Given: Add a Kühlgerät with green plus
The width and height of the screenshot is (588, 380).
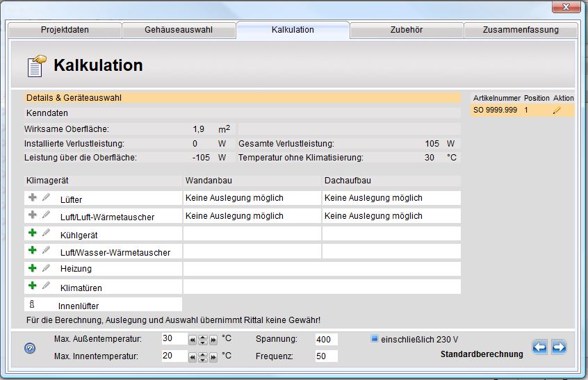Looking at the screenshot, I should tap(32, 233).
